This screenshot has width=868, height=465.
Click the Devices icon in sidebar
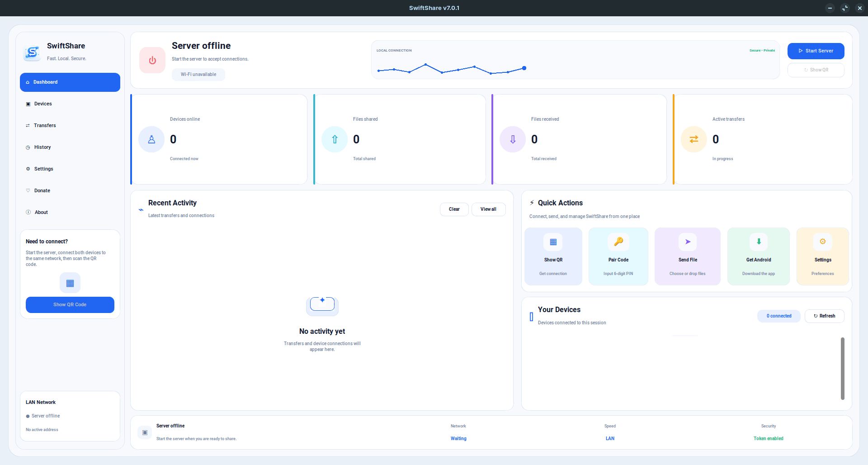pyautogui.click(x=28, y=104)
